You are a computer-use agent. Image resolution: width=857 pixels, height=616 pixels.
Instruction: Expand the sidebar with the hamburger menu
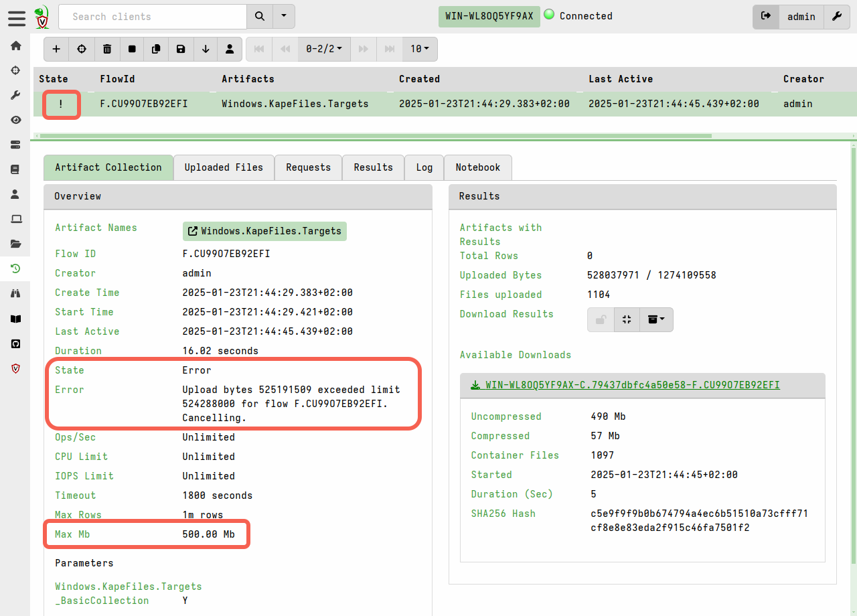tap(17, 18)
